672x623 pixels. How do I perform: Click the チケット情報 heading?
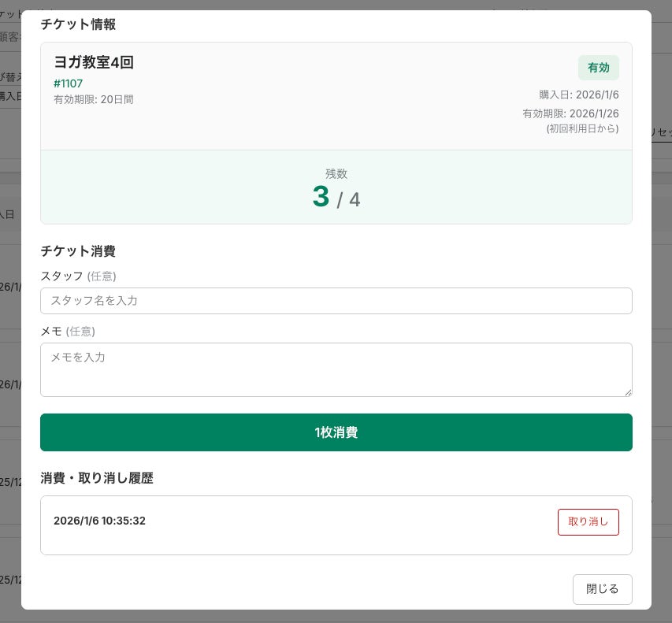tap(78, 24)
